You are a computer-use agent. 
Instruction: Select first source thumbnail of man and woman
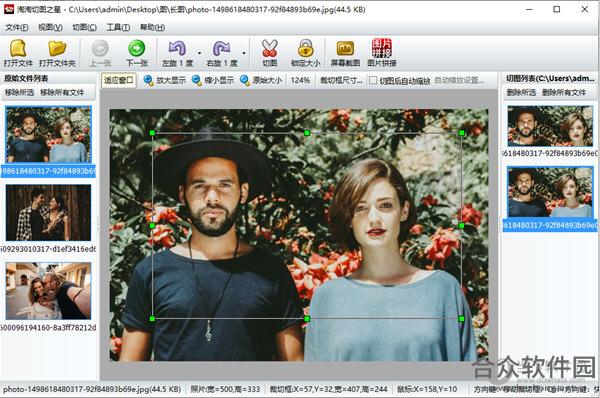coord(48,134)
